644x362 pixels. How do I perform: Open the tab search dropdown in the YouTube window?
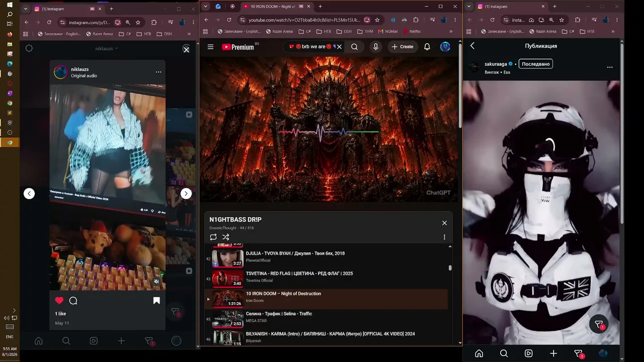tap(205, 7)
